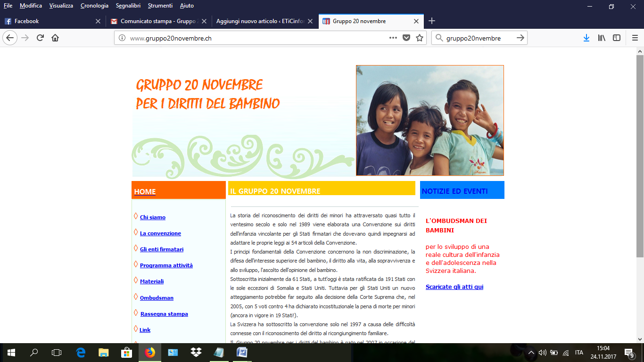Click the Forward arrow button

(x=25, y=38)
